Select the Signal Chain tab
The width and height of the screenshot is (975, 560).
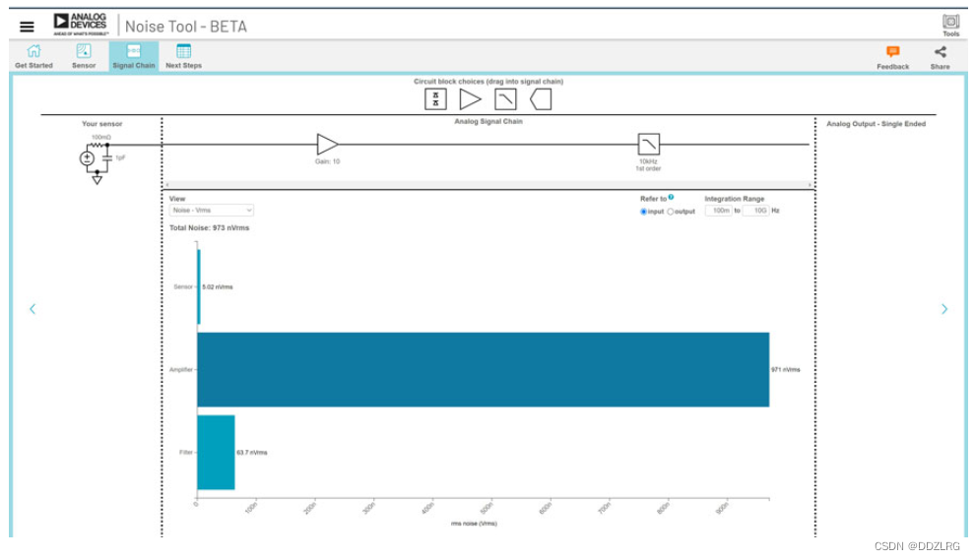134,56
